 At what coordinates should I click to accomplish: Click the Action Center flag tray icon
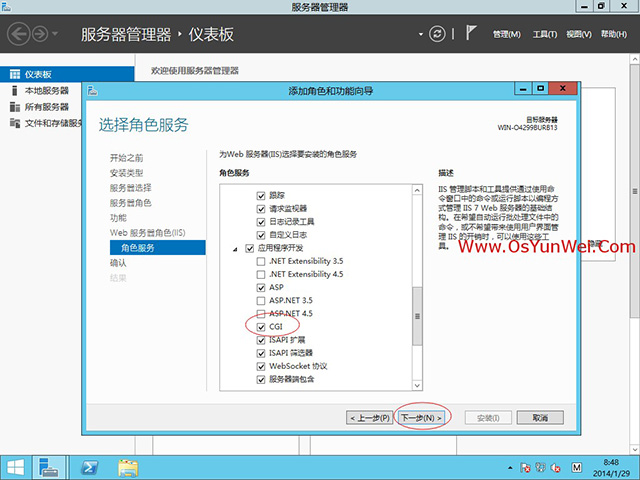525,468
